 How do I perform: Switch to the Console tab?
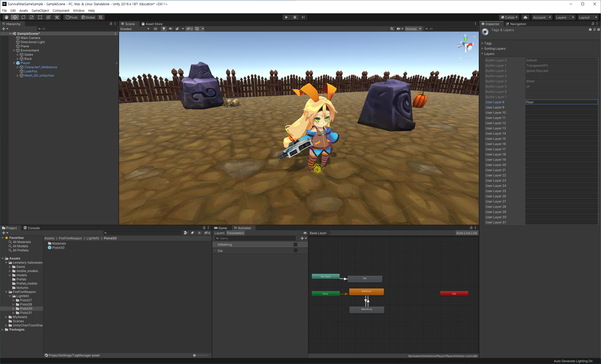[x=32, y=228]
